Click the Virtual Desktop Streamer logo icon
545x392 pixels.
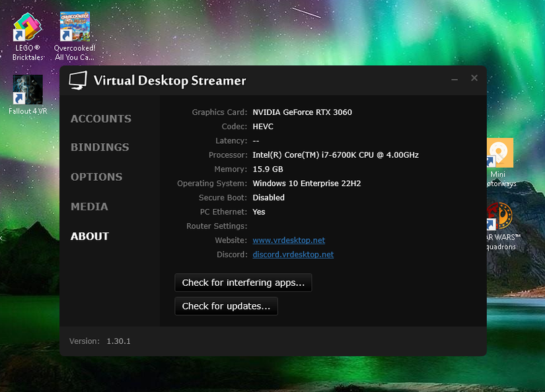pyautogui.click(x=77, y=80)
